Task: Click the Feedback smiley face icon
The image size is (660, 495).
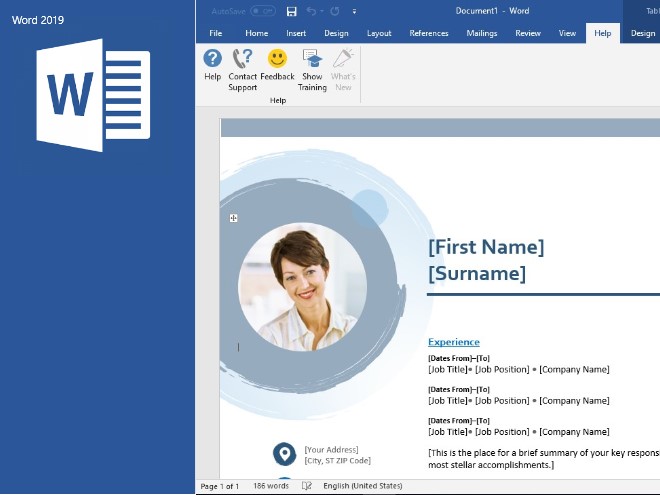Action: [277, 60]
